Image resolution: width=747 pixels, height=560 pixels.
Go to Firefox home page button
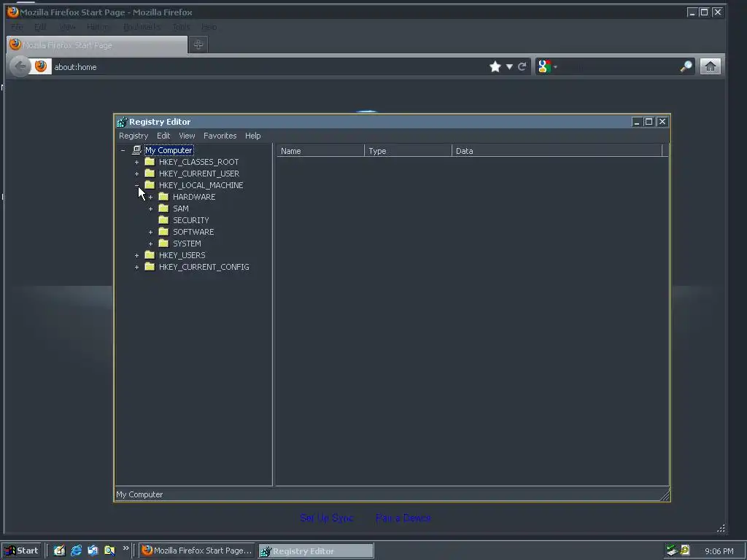(711, 66)
